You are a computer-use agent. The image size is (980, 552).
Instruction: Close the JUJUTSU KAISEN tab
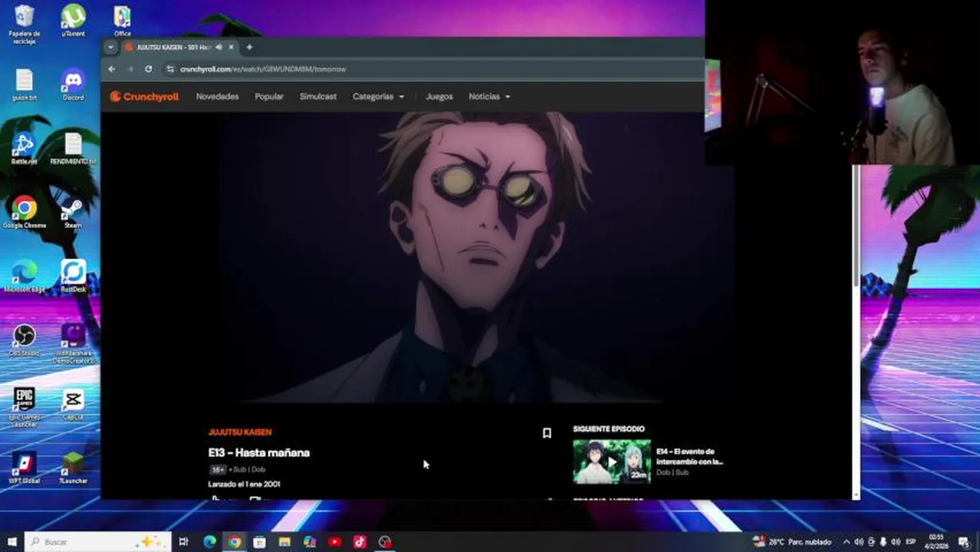coord(231,47)
